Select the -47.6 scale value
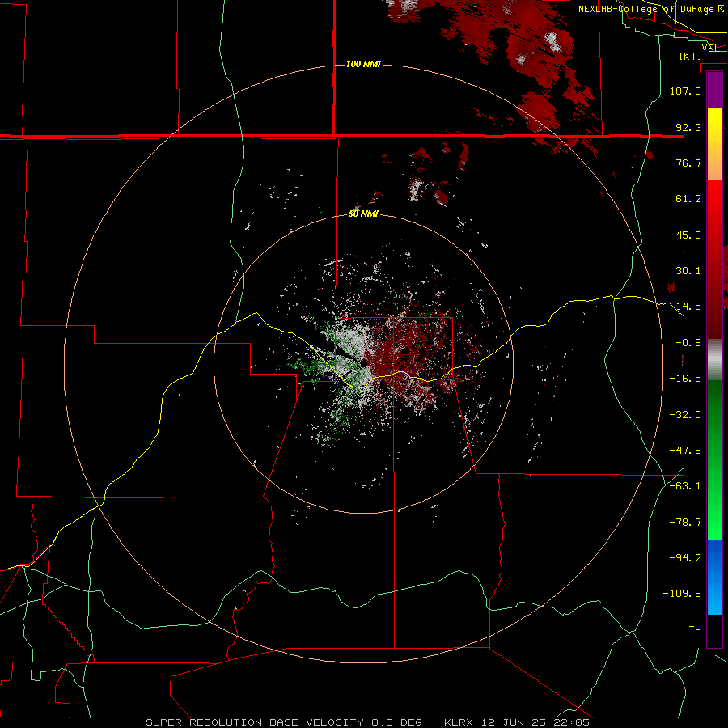 (x=685, y=451)
